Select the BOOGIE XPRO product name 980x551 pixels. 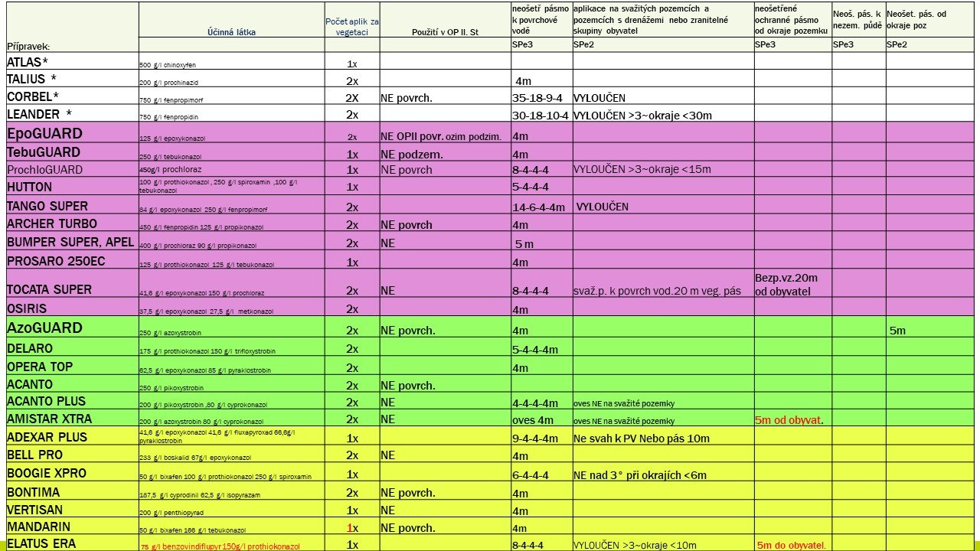point(47,473)
